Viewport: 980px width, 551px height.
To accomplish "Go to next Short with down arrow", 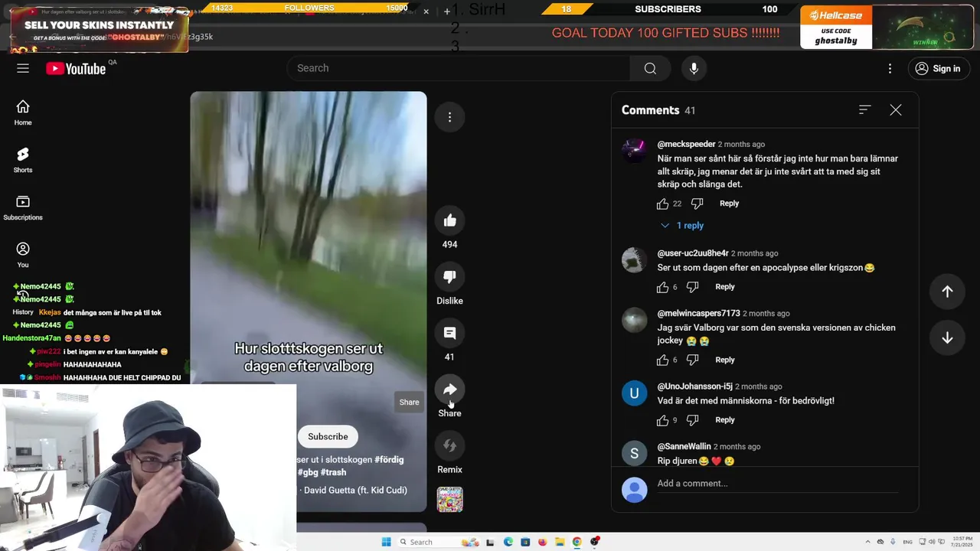I will [947, 338].
